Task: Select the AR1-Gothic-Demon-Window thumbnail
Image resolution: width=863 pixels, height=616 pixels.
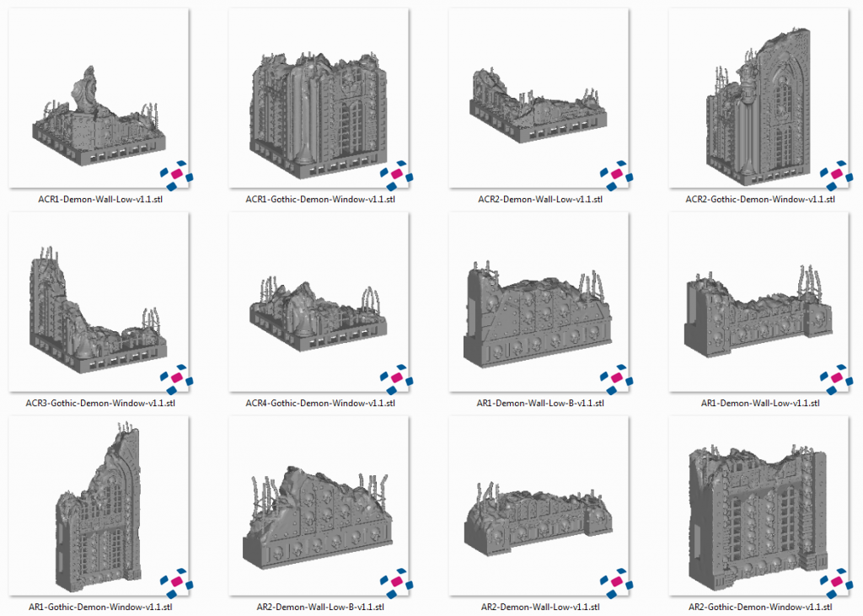Action: tap(99, 506)
